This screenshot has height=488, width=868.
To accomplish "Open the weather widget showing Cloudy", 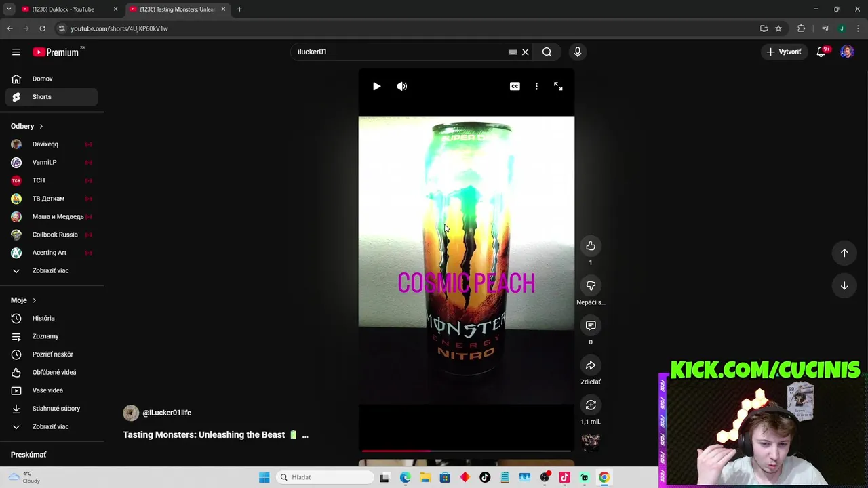I will pyautogui.click(x=24, y=477).
